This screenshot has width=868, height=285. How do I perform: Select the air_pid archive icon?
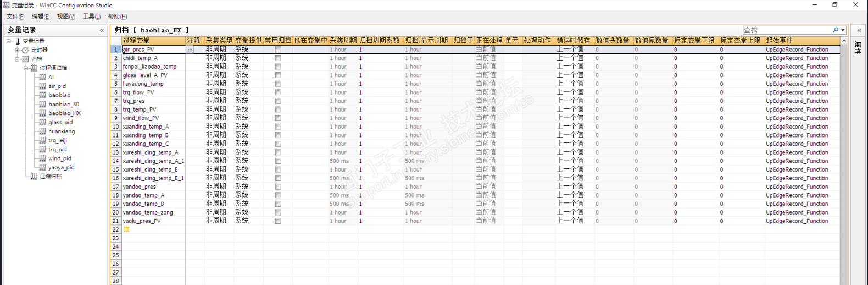point(42,86)
